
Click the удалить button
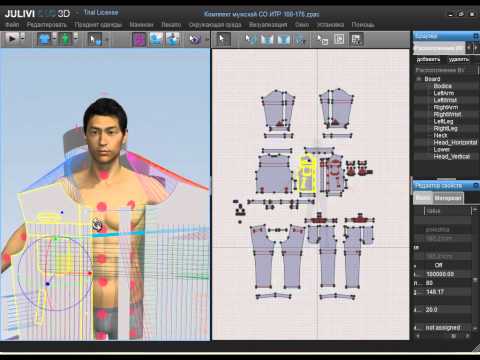pyautogui.click(x=459, y=59)
